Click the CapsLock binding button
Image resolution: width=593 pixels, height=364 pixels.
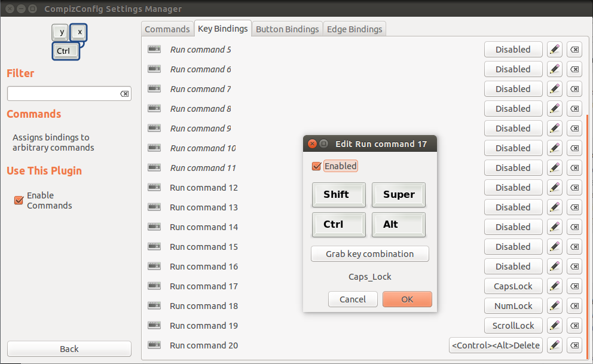pos(513,286)
